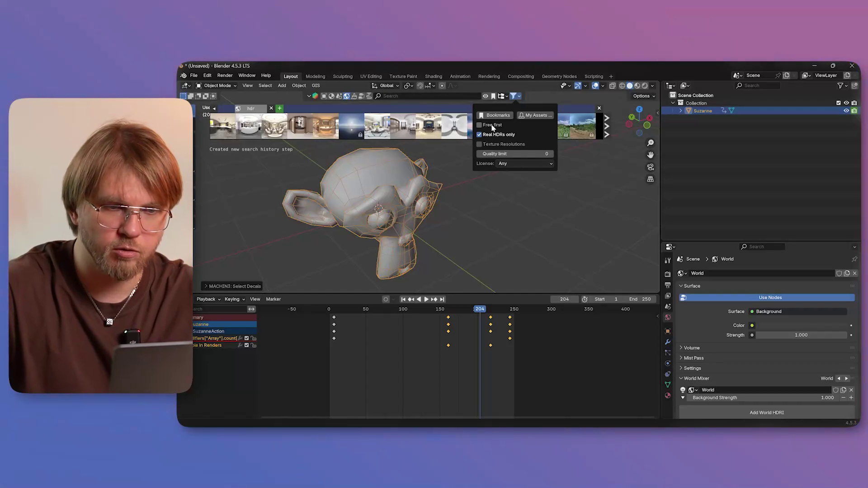Screen dimensions: 868x488
Task: Click the Add World HDRI button
Action: 766,413
